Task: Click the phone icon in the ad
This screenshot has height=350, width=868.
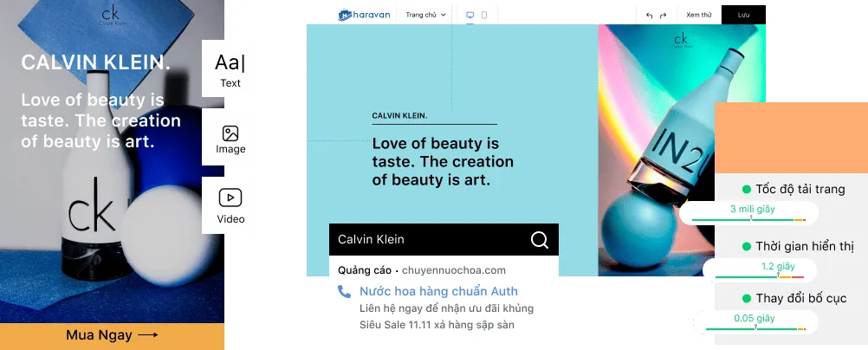Action: [344, 292]
